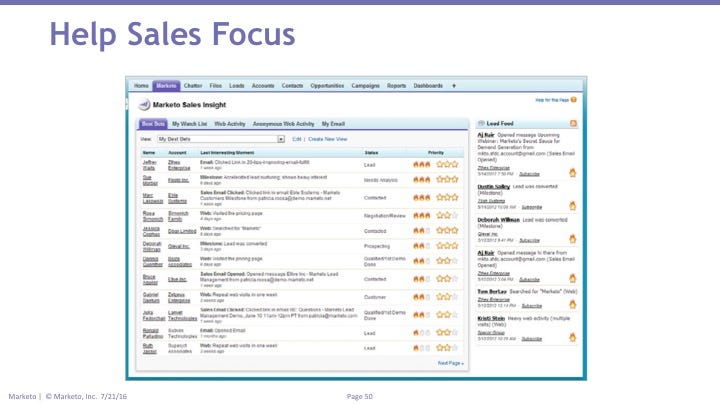
Task: Open the Kristi Stein name in the Lead Feed
Action: [491, 318]
